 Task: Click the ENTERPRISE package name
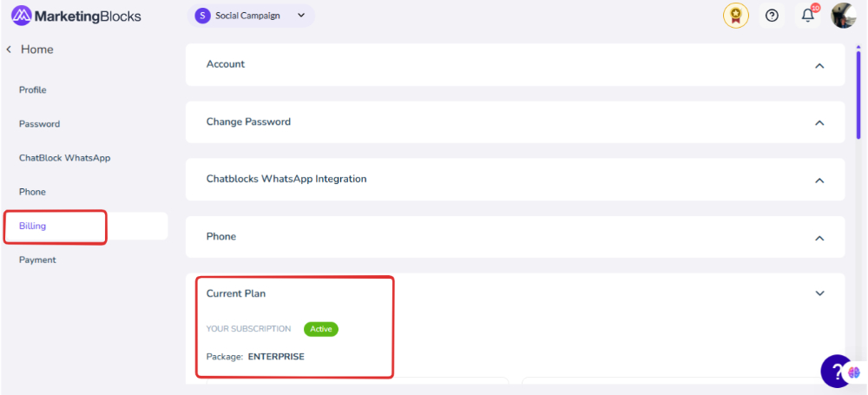tap(276, 357)
